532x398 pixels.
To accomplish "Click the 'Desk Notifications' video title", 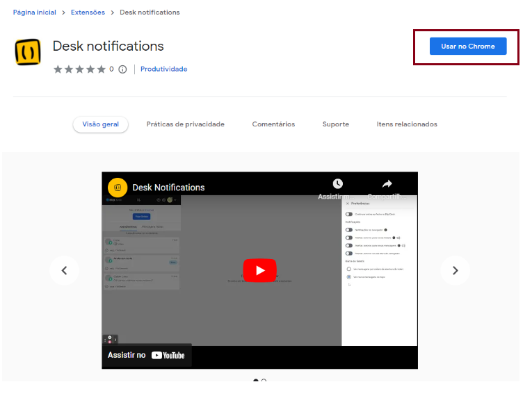I will tap(168, 188).
